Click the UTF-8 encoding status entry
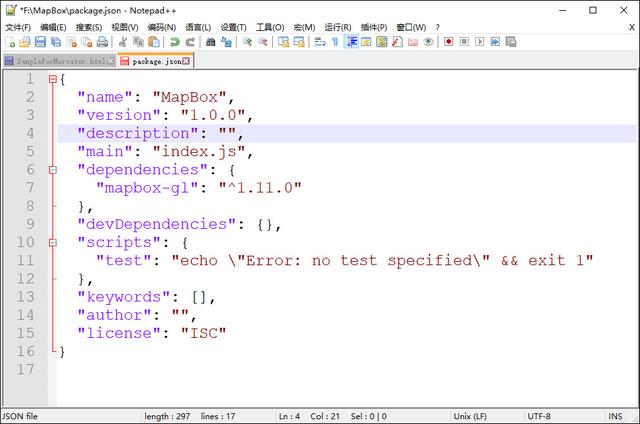The image size is (640, 424). [539, 416]
